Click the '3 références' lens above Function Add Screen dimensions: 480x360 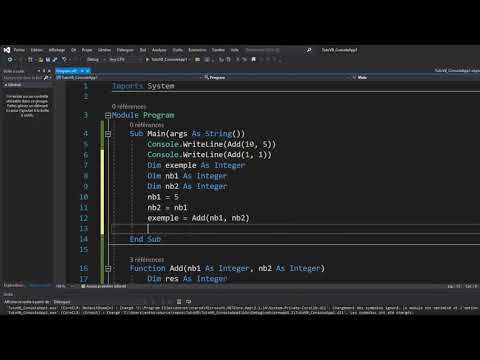(147, 259)
